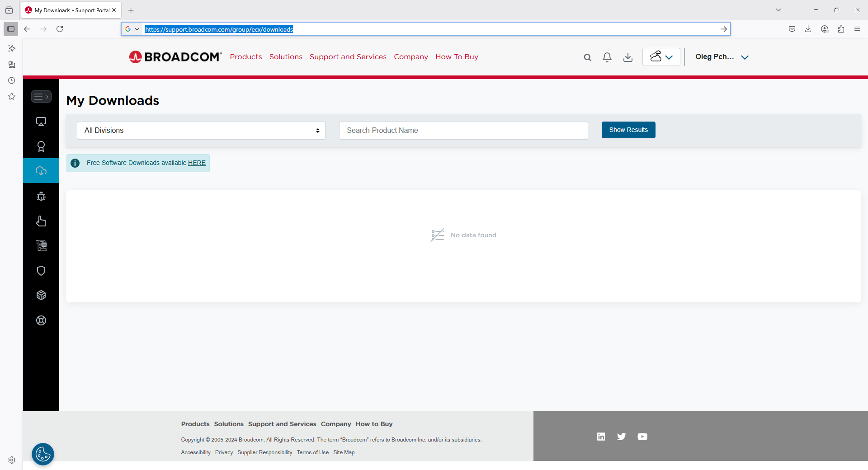Open the Google search engine selector

(x=132, y=29)
